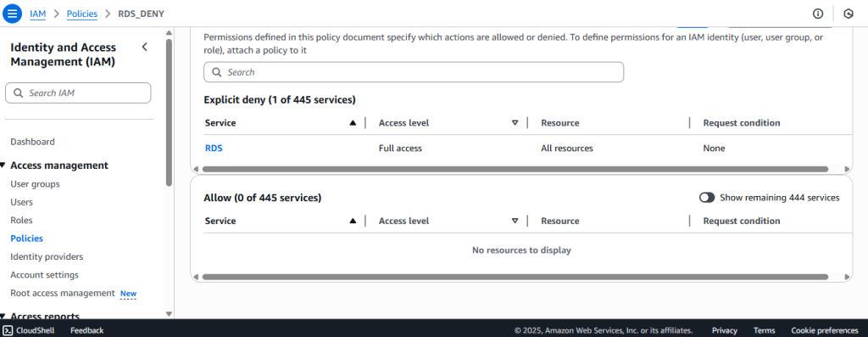Screen dimensions: 868x337
Task: Click the Explicit deny section heading
Action: [280, 100]
